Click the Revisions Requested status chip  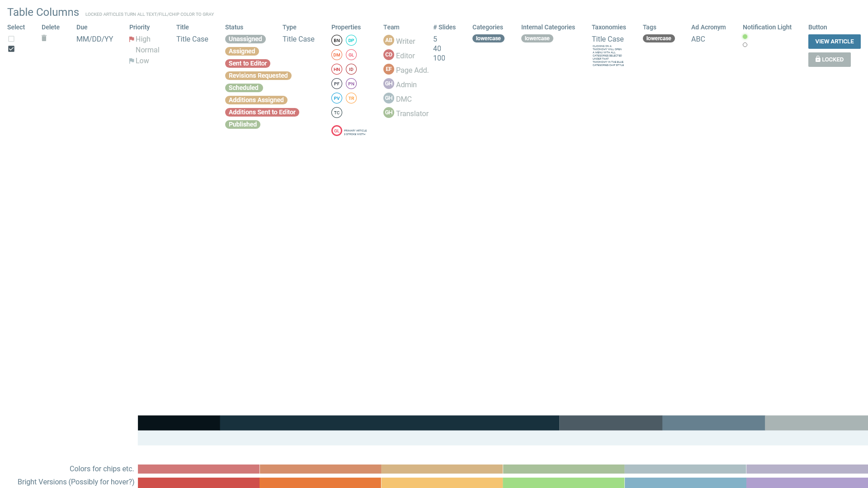[258, 75]
